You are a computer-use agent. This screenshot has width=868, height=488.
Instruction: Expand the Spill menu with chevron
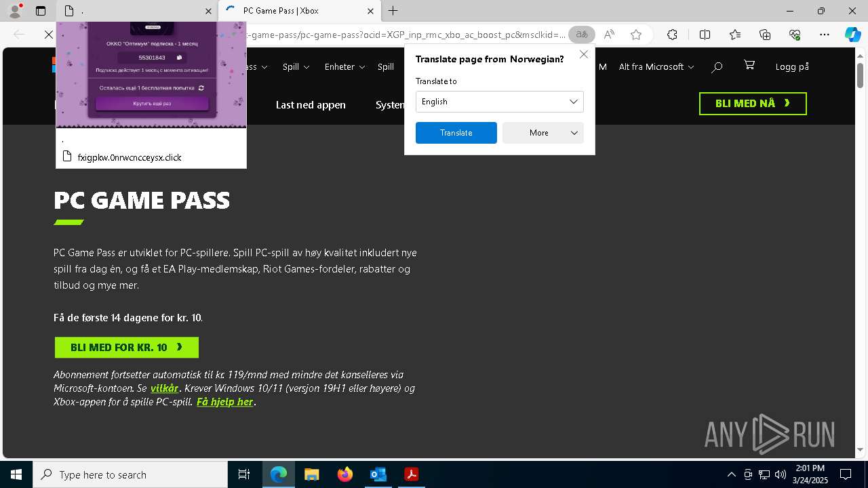296,67
